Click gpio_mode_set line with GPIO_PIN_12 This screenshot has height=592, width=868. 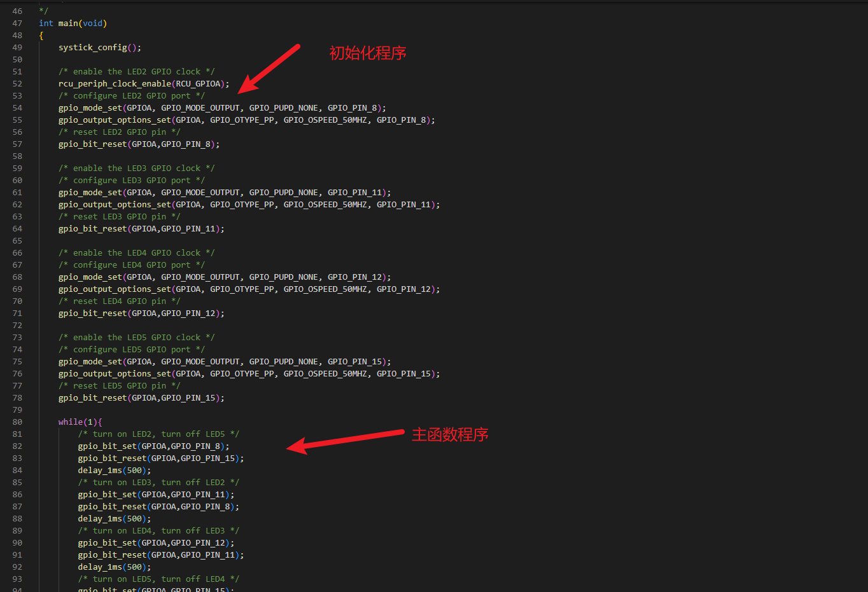click(225, 277)
